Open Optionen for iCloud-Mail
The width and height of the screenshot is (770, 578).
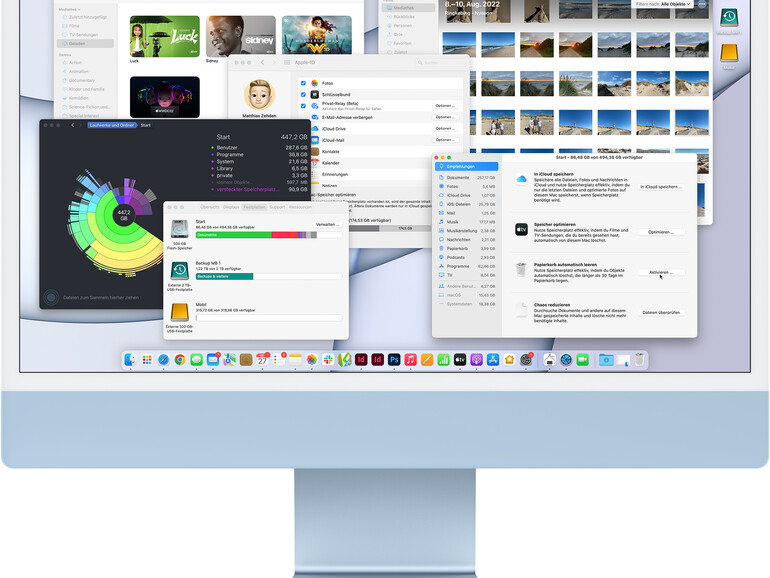[445, 140]
